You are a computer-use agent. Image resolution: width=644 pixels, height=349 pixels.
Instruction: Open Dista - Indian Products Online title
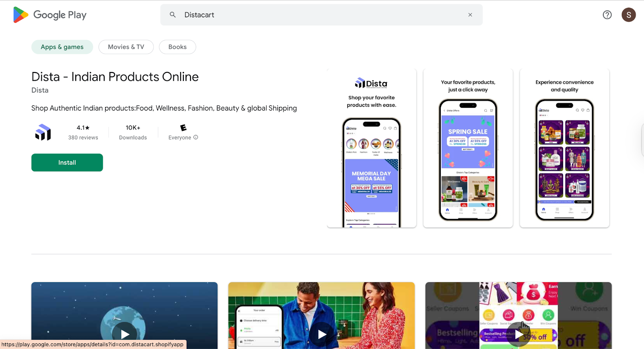(115, 77)
